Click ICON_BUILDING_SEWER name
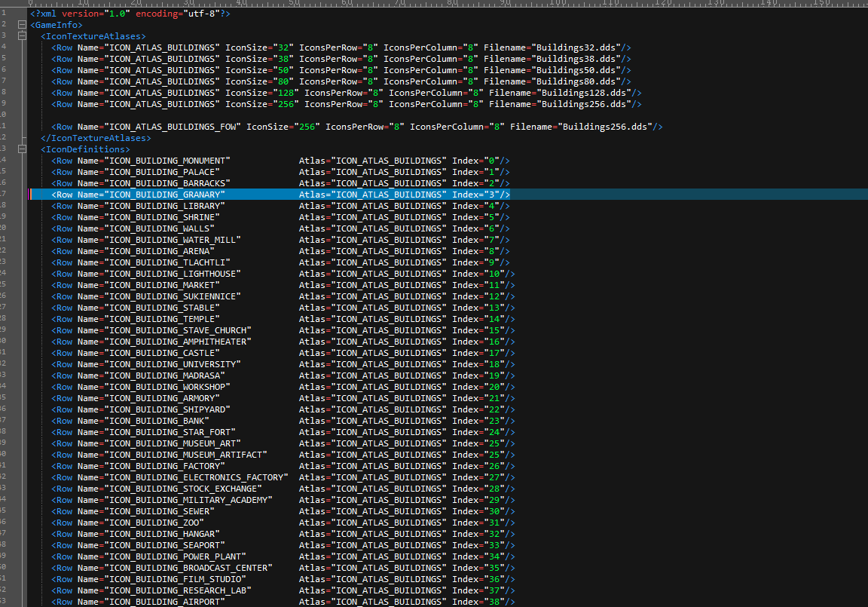Viewport: 868px width, 607px height. click(x=160, y=511)
